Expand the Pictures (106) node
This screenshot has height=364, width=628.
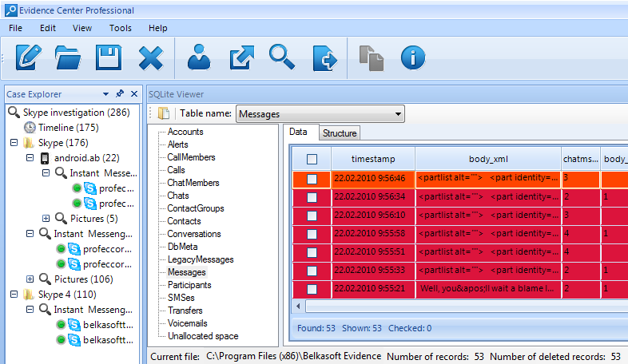pos(30,279)
